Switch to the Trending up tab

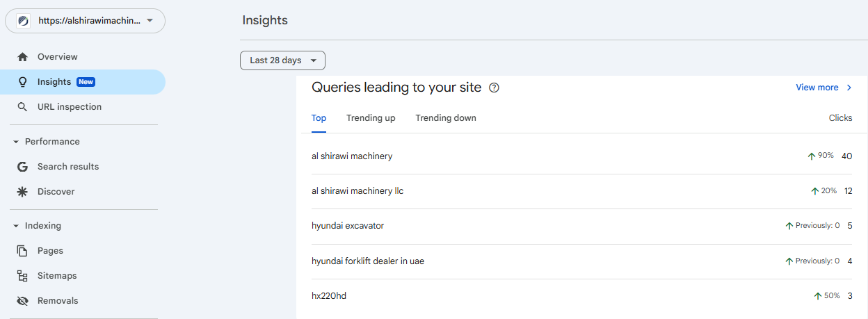pos(371,118)
